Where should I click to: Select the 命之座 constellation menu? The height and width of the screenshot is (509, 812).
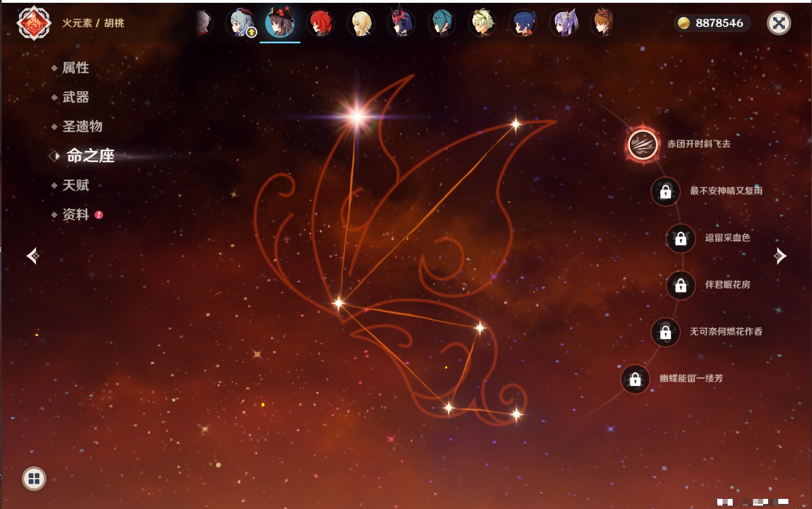[90, 156]
